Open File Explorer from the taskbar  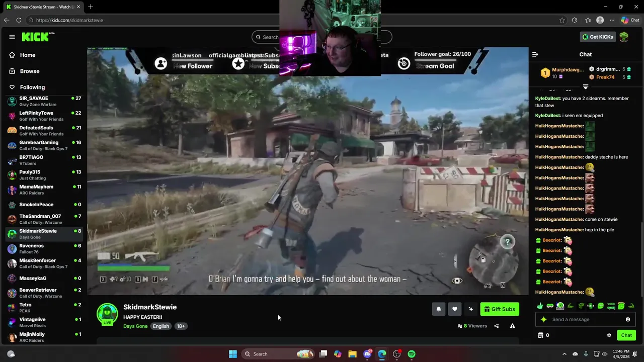click(352, 354)
